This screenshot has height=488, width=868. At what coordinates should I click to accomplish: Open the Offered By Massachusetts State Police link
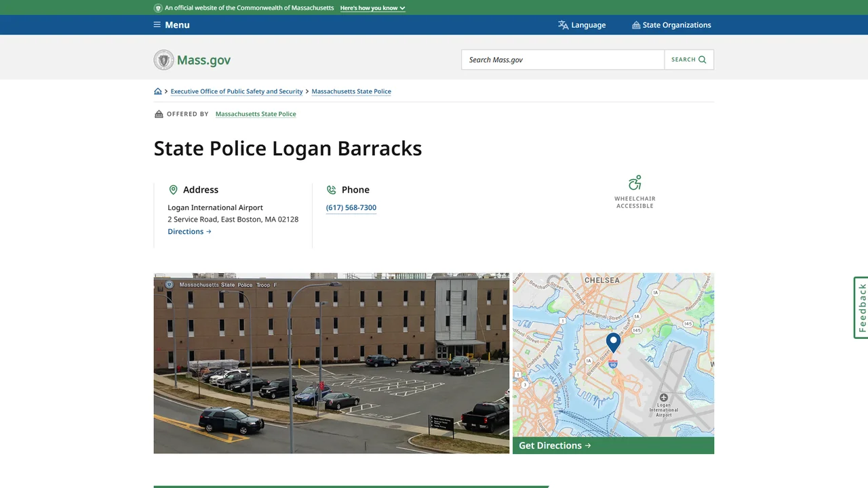pos(256,114)
